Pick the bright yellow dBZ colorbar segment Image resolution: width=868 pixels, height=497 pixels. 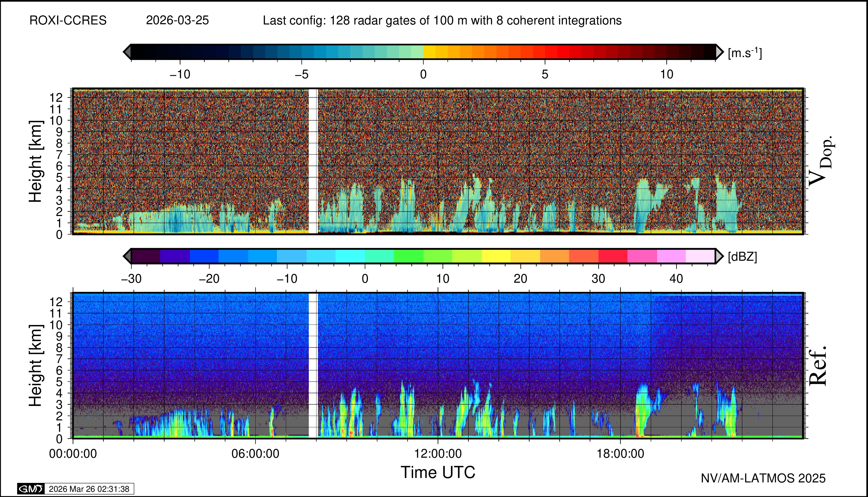[496, 256]
